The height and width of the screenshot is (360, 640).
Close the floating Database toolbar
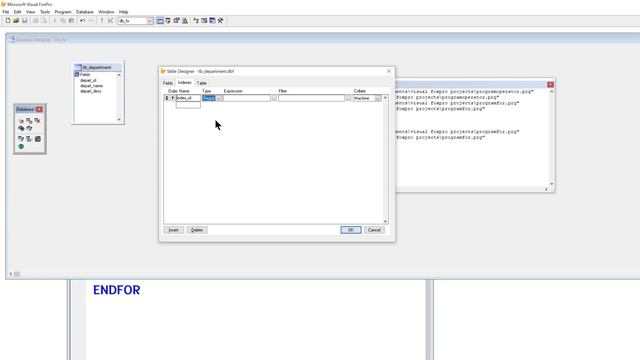coord(39,109)
